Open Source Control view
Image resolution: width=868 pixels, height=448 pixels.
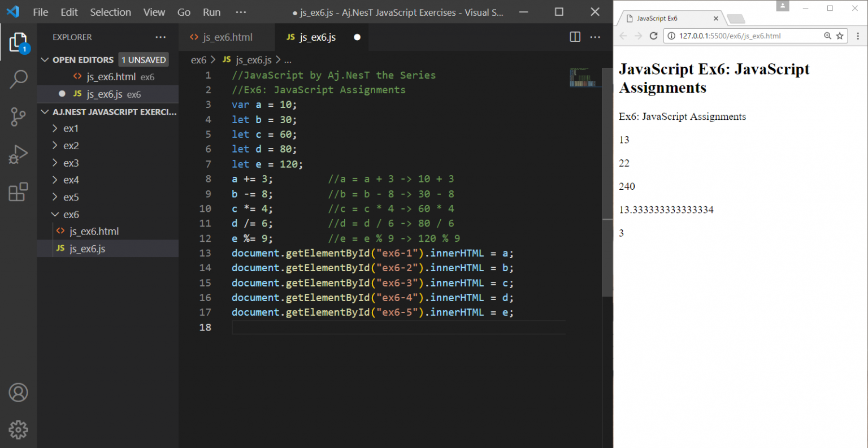pyautogui.click(x=18, y=117)
